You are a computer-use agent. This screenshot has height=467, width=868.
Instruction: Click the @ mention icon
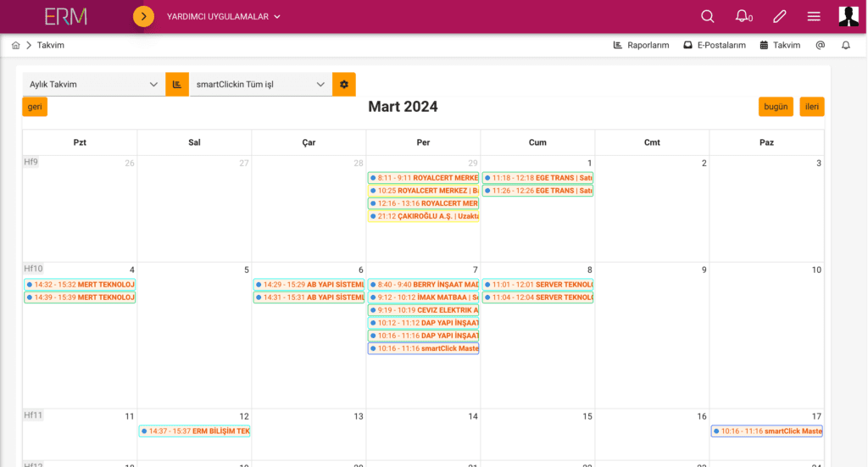coord(821,46)
